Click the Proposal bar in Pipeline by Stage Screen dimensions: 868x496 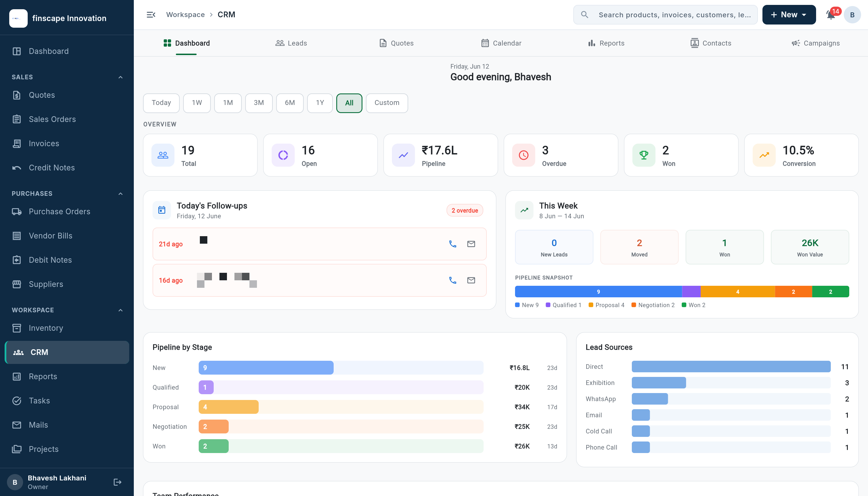coord(229,407)
